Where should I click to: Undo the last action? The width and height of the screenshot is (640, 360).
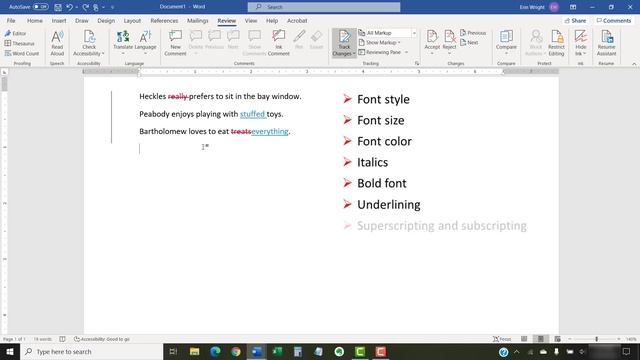[69, 7]
